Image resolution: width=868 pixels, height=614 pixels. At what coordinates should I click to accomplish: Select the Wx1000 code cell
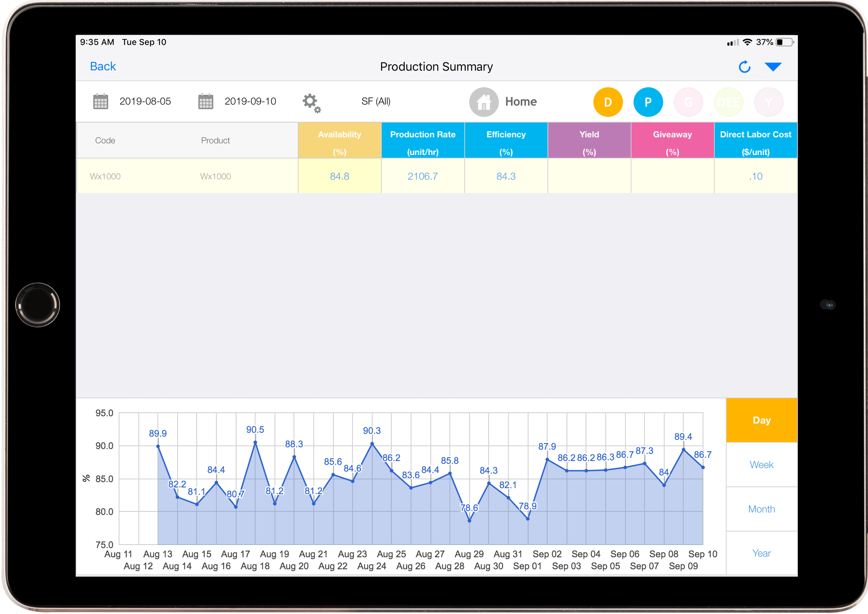pyautogui.click(x=105, y=176)
